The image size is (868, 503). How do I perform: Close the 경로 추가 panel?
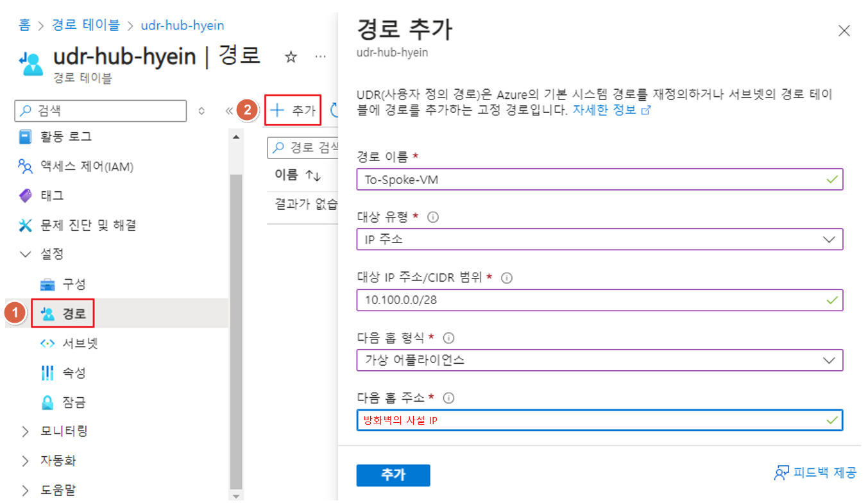tap(844, 31)
